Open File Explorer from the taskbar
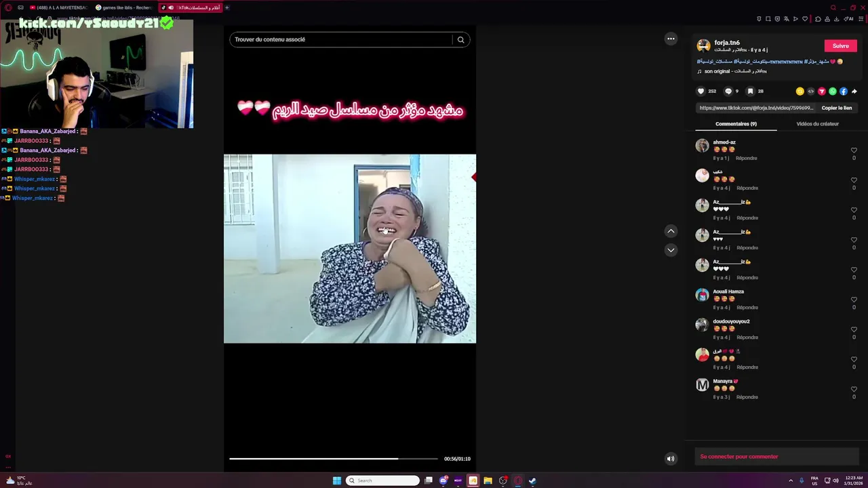This screenshot has width=868, height=488. coord(488,481)
